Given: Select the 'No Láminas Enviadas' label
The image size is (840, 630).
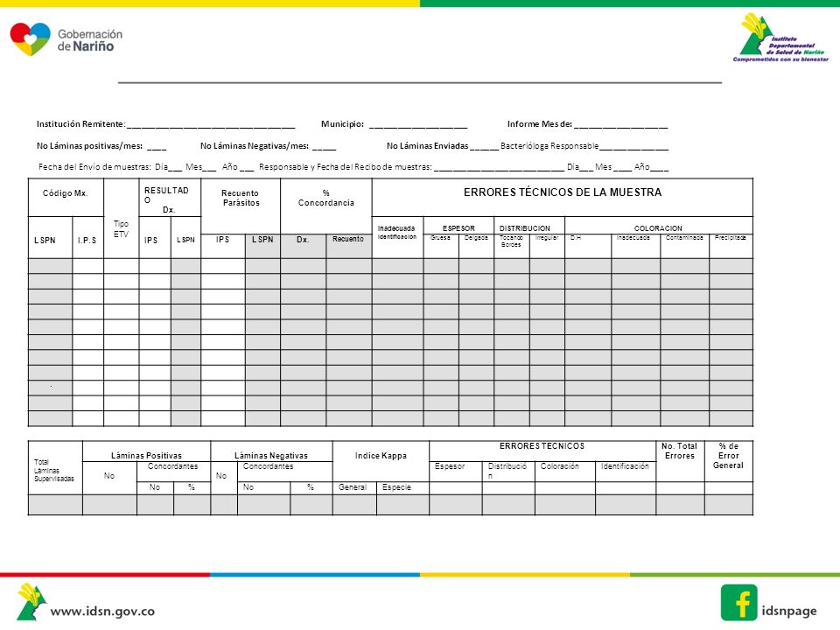Looking at the screenshot, I should click(x=428, y=146).
